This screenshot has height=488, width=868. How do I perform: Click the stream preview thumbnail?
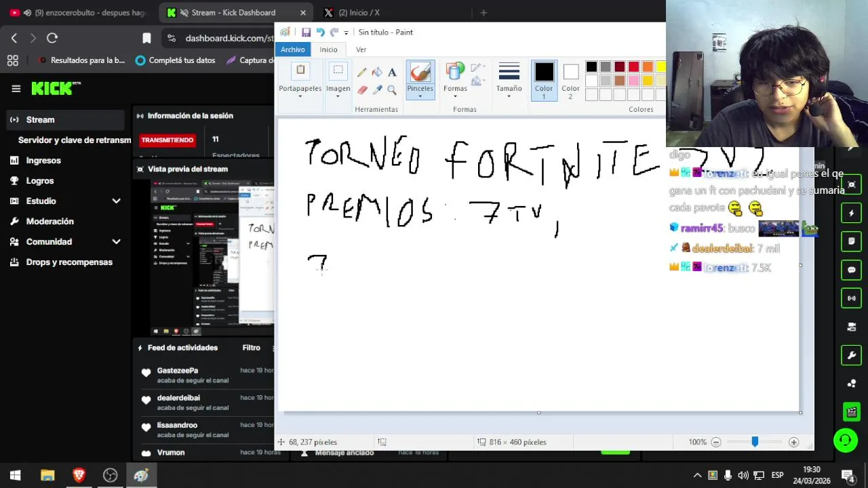(212, 258)
